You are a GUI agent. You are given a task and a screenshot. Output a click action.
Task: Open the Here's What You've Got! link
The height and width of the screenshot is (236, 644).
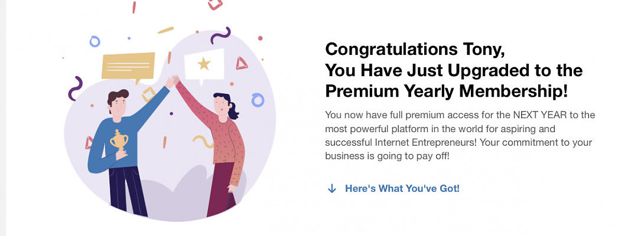point(402,189)
